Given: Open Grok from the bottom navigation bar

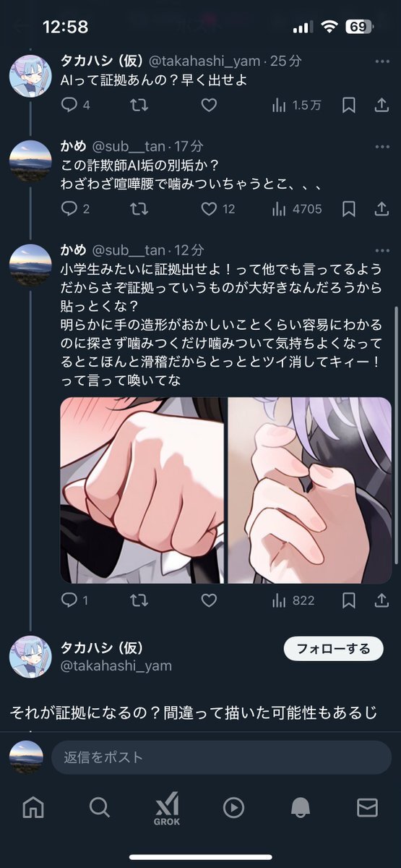Looking at the screenshot, I should point(167,809).
